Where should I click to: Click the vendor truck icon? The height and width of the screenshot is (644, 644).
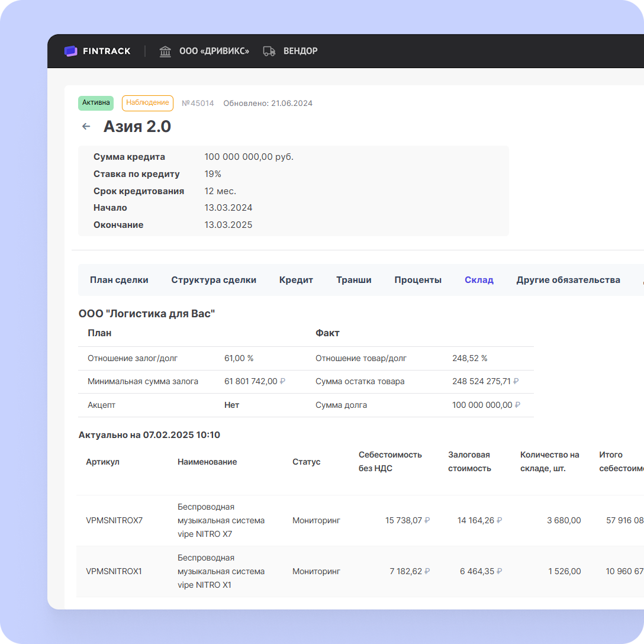point(269,51)
